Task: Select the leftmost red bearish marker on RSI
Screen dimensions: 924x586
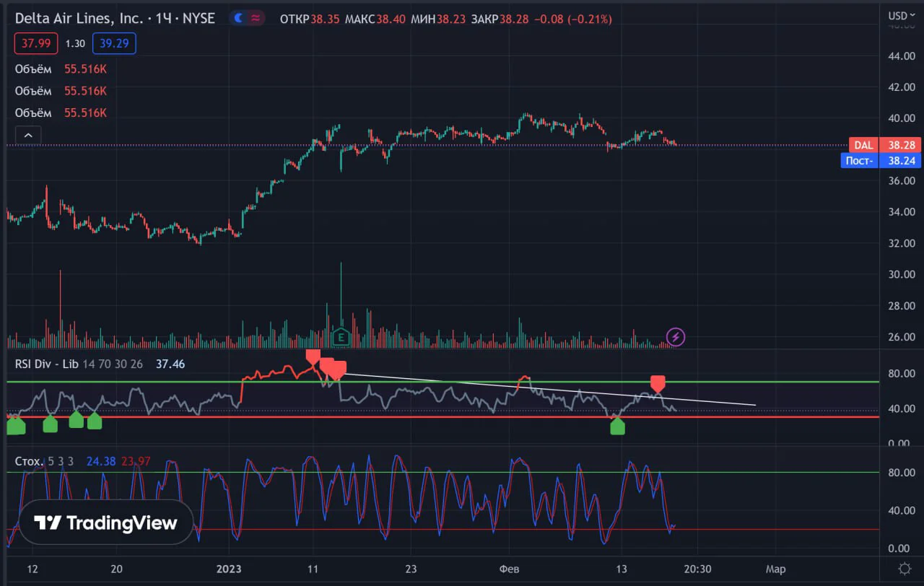Action: [x=313, y=356]
